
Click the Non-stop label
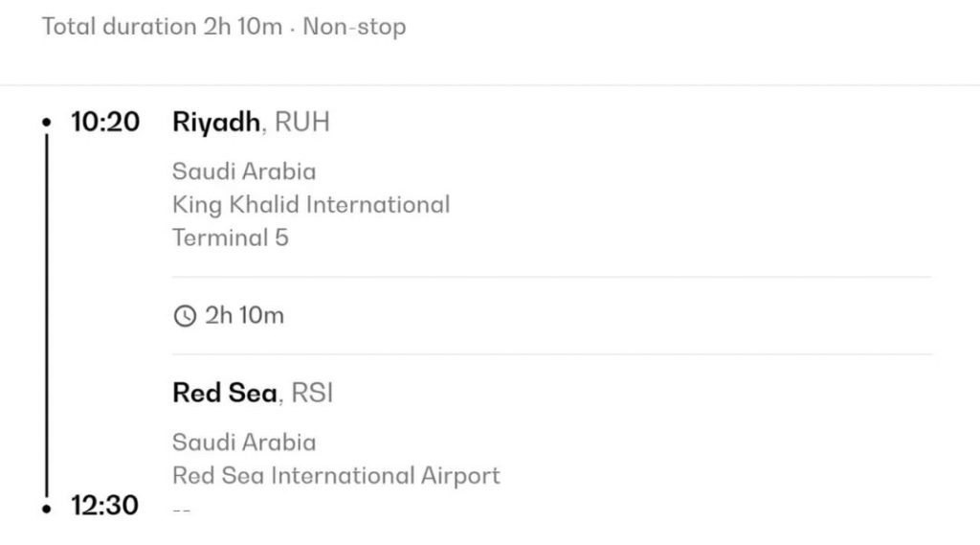tap(354, 27)
